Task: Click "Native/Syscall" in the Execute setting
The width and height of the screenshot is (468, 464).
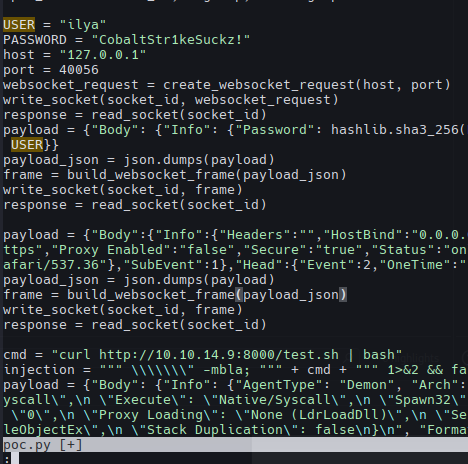Action: 275,400
